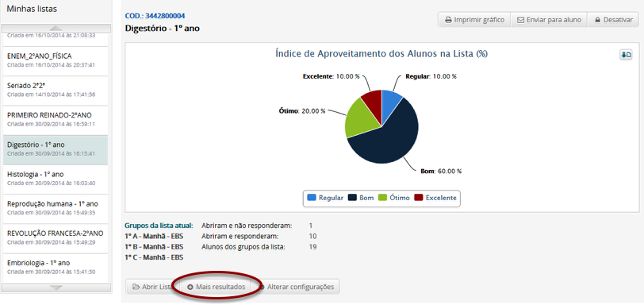Toggle Ótimo series in chart legend

point(394,198)
